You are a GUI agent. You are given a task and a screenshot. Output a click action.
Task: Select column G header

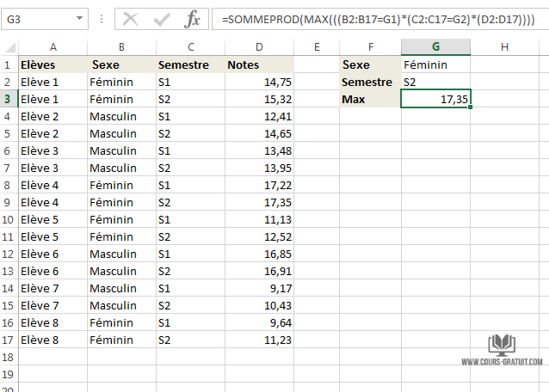[x=435, y=46]
